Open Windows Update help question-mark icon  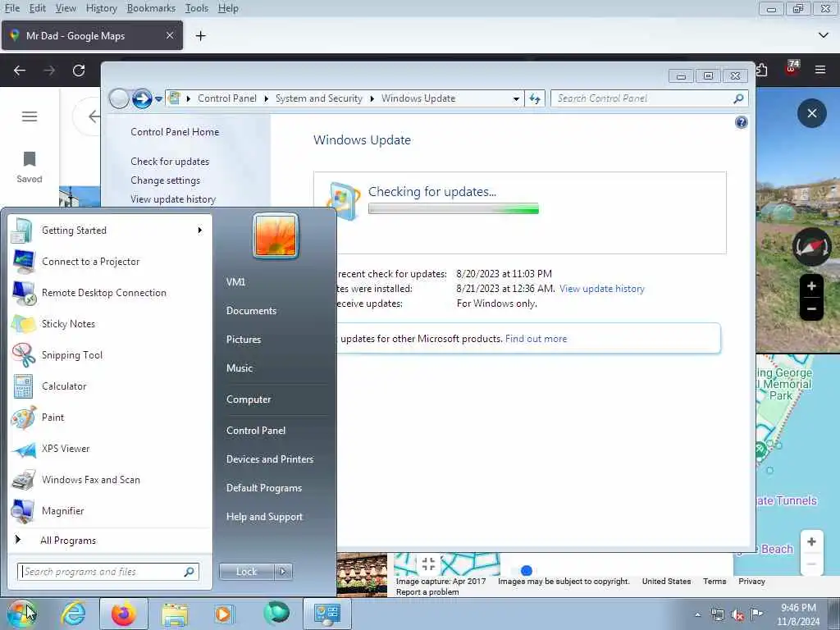(741, 123)
